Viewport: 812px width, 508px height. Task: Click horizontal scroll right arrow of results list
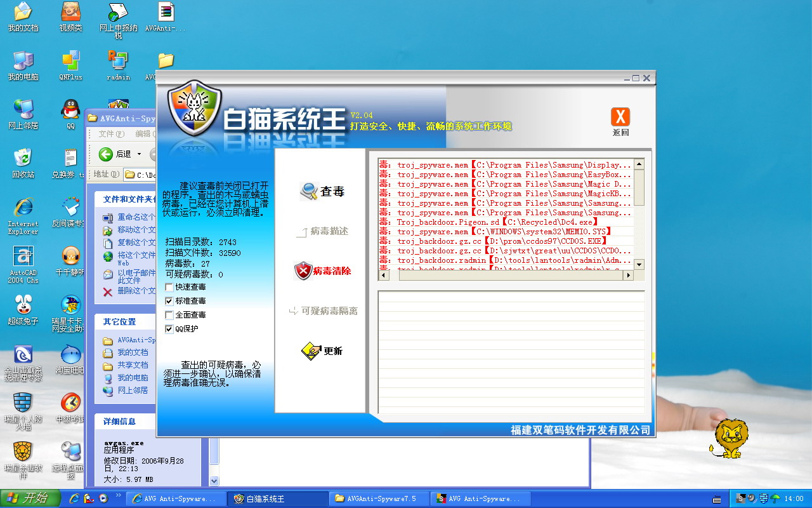(628, 275)
